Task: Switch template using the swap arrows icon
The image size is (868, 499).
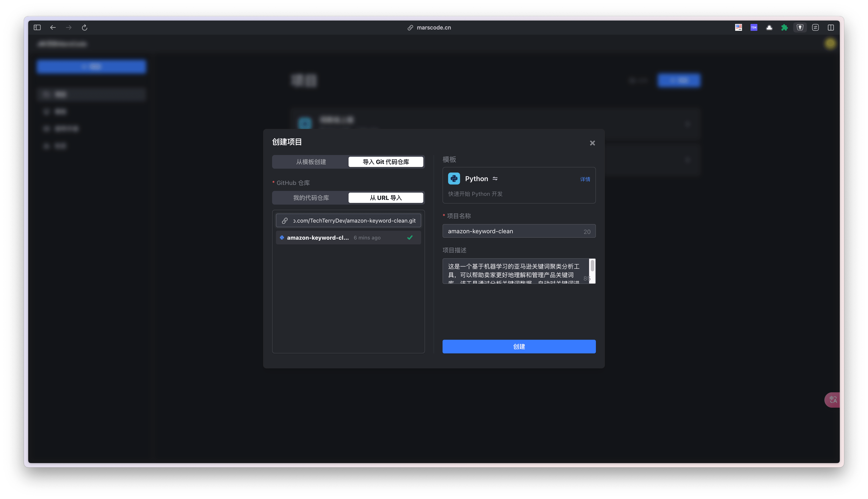Action: (x=495, y=179)
